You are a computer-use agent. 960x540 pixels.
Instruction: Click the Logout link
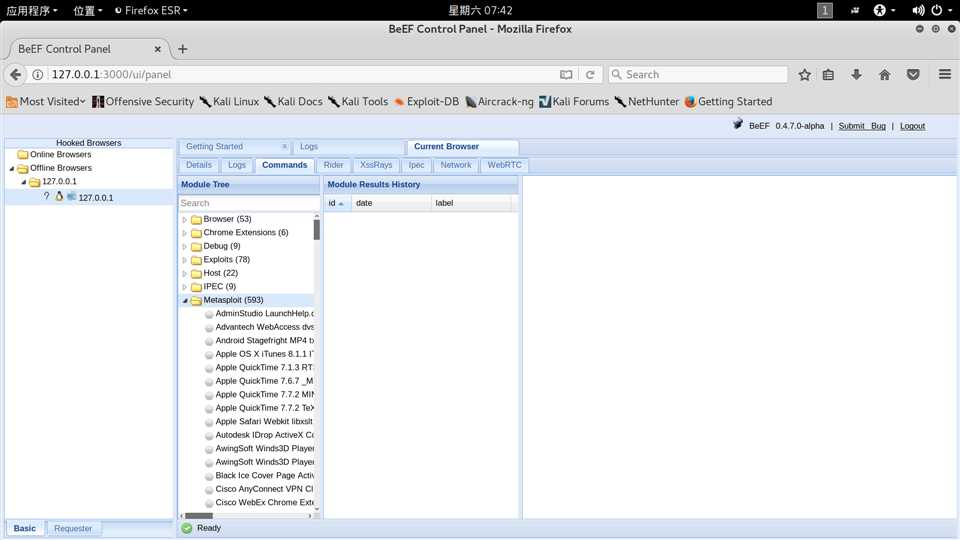click(x=912, y=126)
